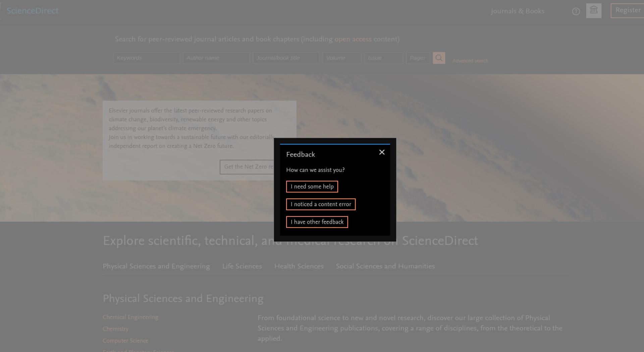Open the Advanced search link
The width and height of the screenshot is (644, 352).
point(470,61)
